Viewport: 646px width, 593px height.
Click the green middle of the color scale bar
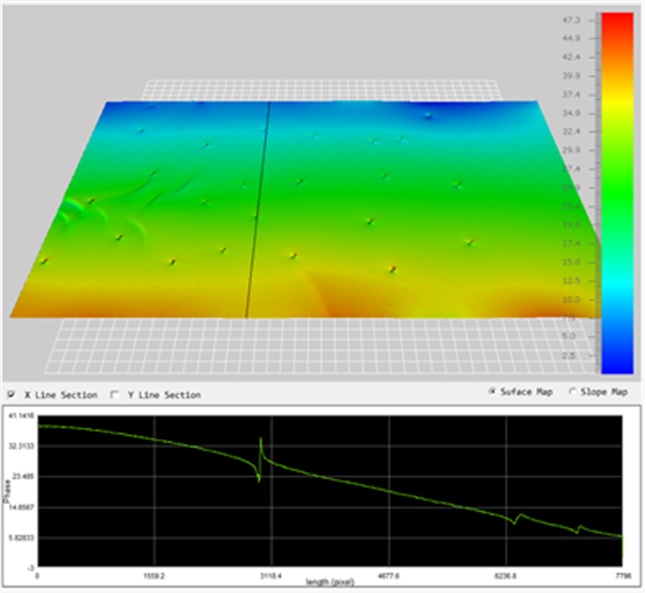point(615,190)
